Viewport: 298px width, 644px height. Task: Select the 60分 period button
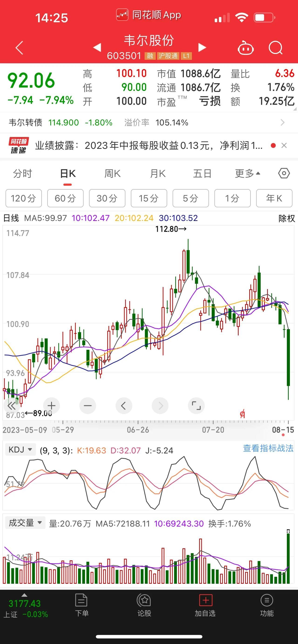pos(65,198)
